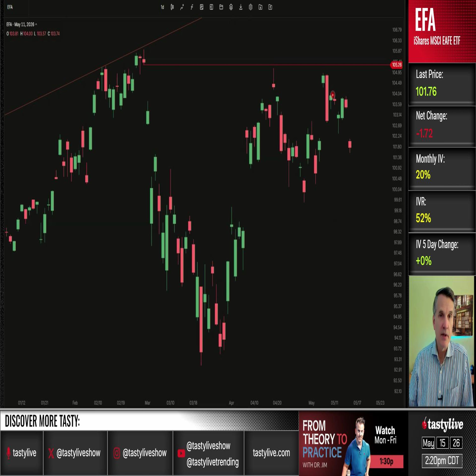Click the 92.10 price axis label
Viewport: 476px width, 476px height.
click(x=398, y=391)
